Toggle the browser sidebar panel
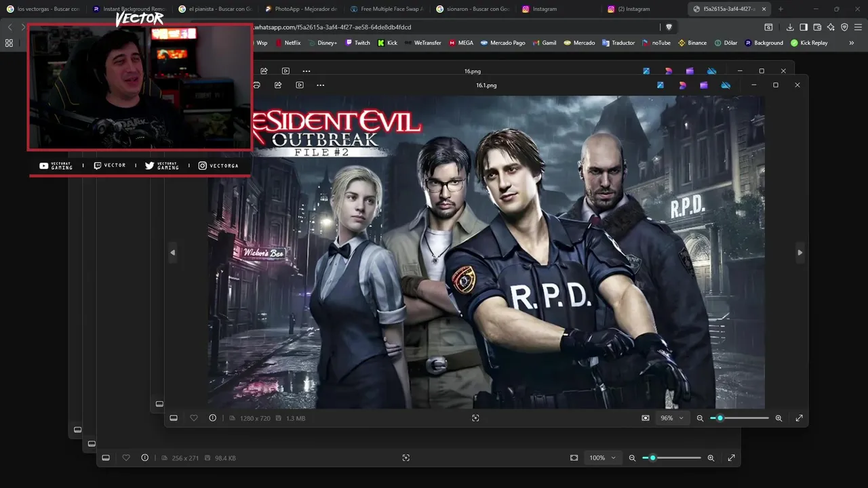868x488 pixels. [804, 27]
